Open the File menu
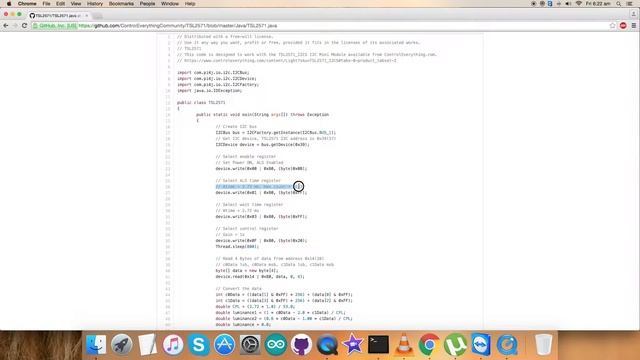 [x=46, y=4]
